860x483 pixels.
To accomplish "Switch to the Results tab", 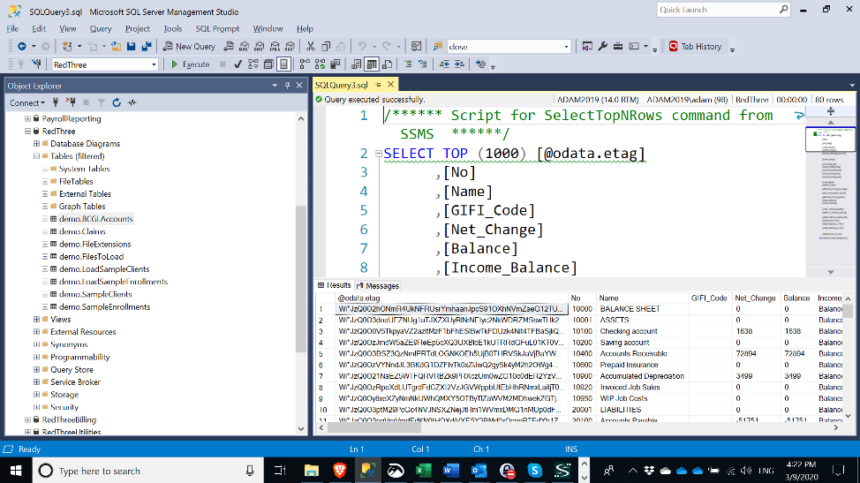I will [334, 286].
